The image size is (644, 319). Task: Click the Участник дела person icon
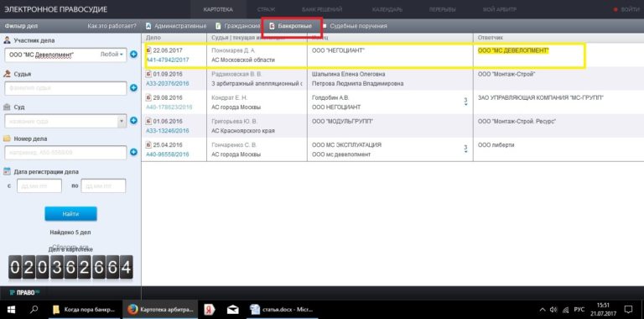[7, 40]
